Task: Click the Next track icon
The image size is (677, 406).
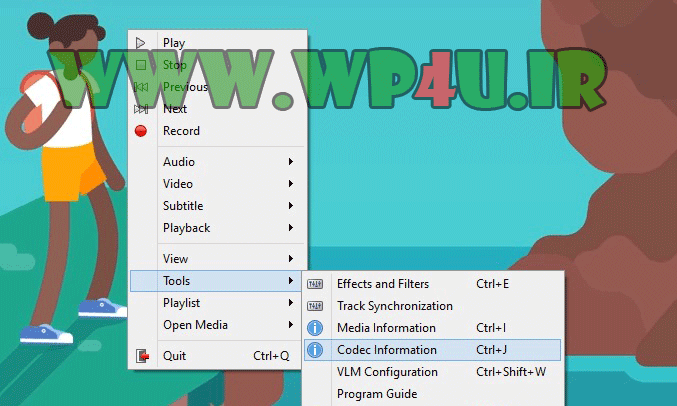Action: coord(141,109)
